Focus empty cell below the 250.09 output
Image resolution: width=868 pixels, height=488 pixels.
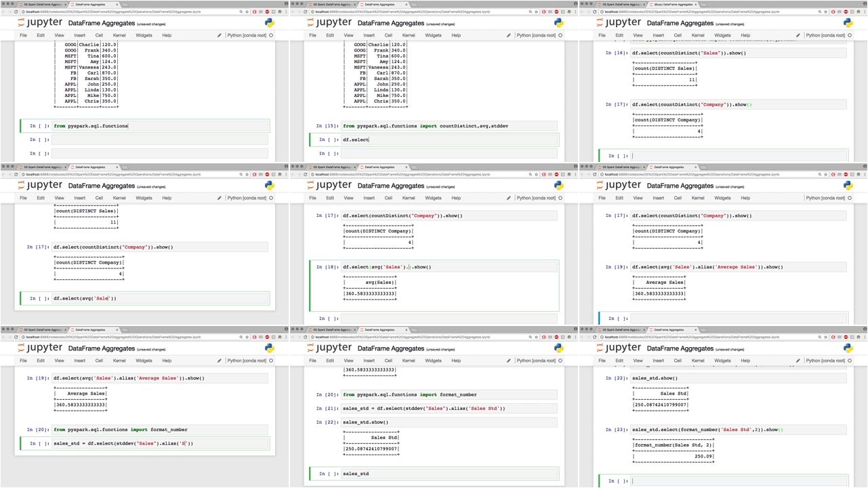coord(739,481)
